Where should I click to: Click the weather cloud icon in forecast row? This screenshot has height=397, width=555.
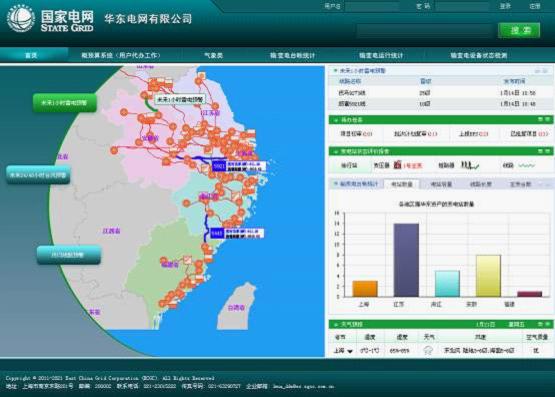click(428, 350)
